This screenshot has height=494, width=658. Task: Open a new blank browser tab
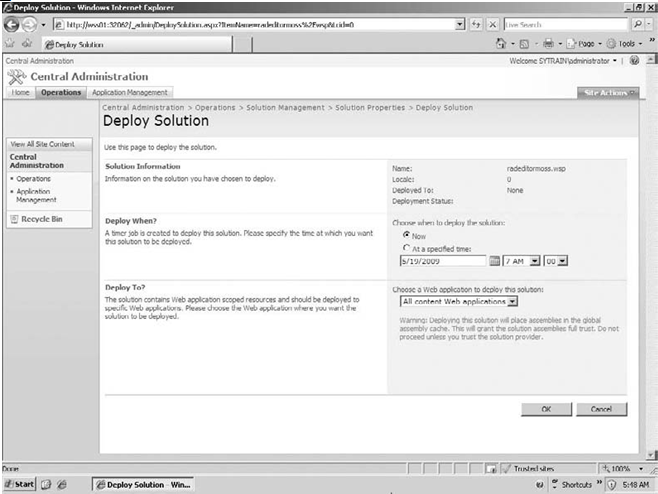tap(242, 44)
